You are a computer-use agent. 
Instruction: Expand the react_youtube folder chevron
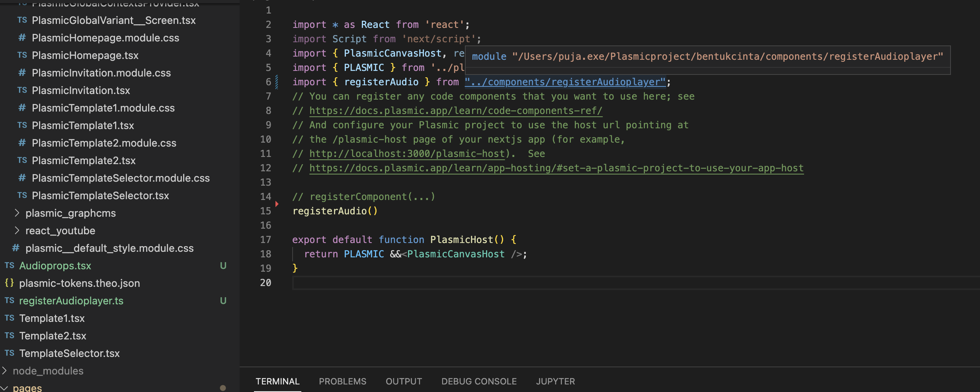pos(17,231)
